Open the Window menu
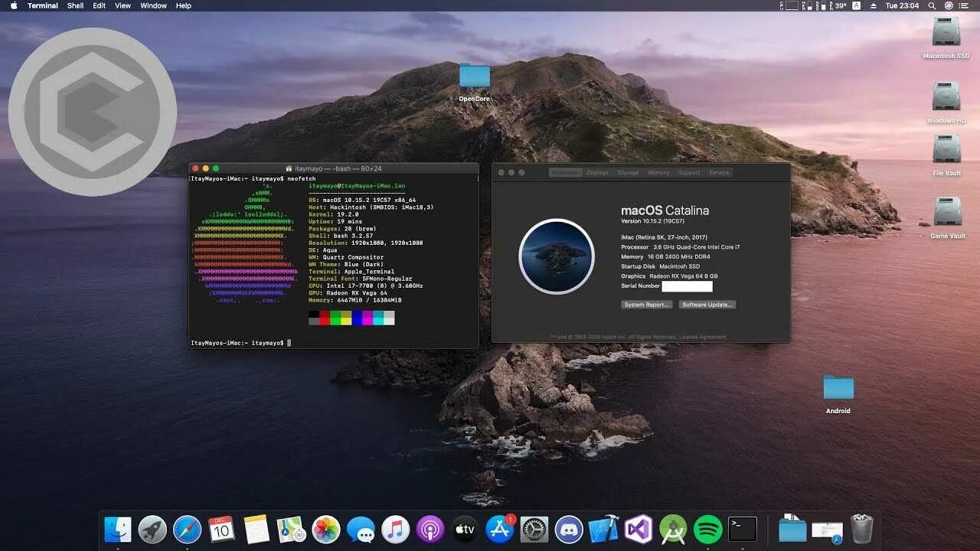 point(153,5)
